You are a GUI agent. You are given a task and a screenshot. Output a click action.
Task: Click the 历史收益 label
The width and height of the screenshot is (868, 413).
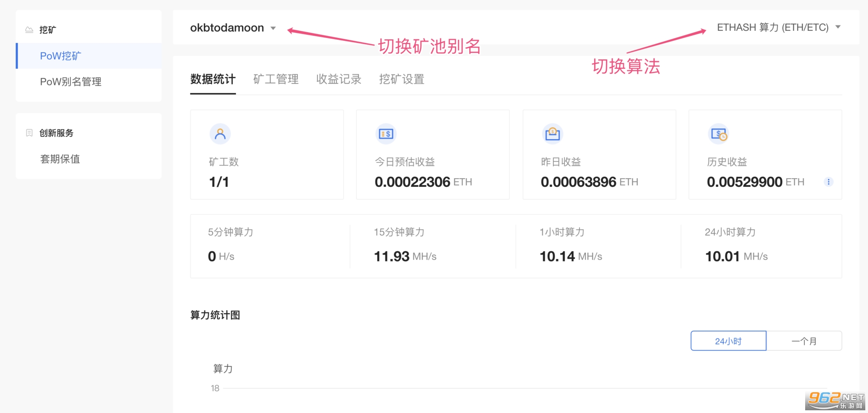click(727, 162)
